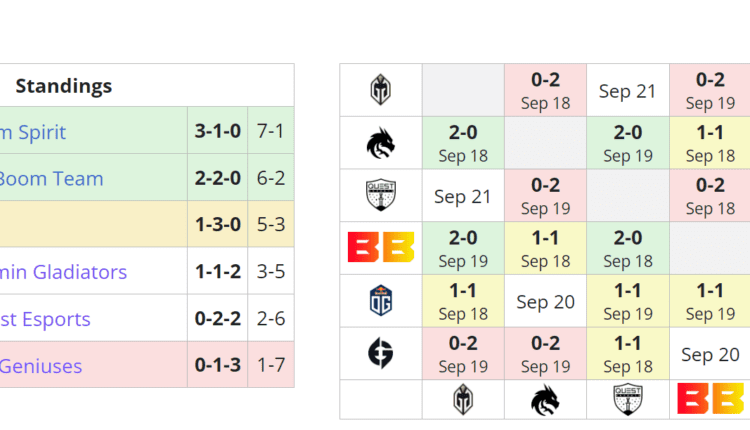The height and width of the screenshot is (430, 750).
Task: Click the Gaimin Gladiators logo in the bottom row
Action: click(x=463, y=399)
